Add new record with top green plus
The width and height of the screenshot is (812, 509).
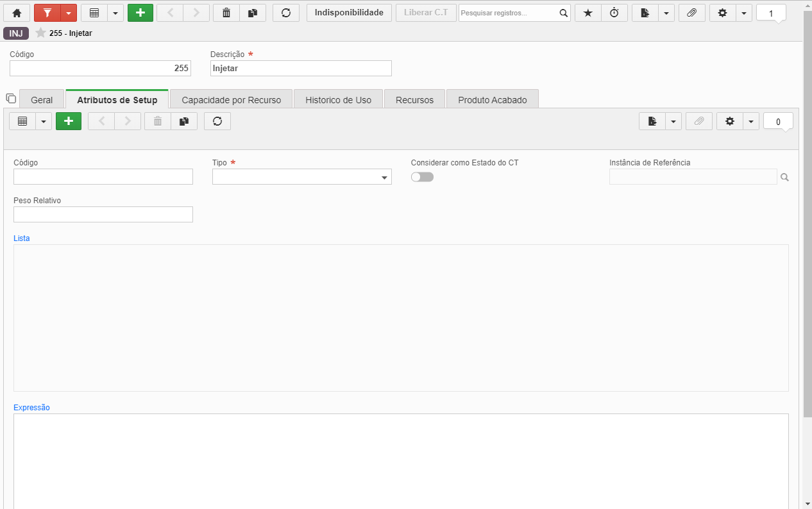click(x=140, y=13)
